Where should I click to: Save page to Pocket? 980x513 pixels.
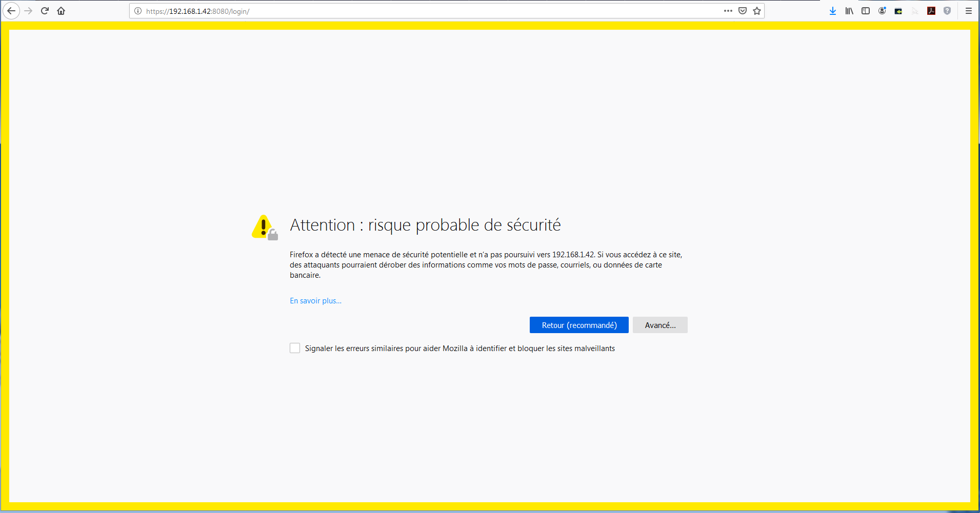pos(743,11)
